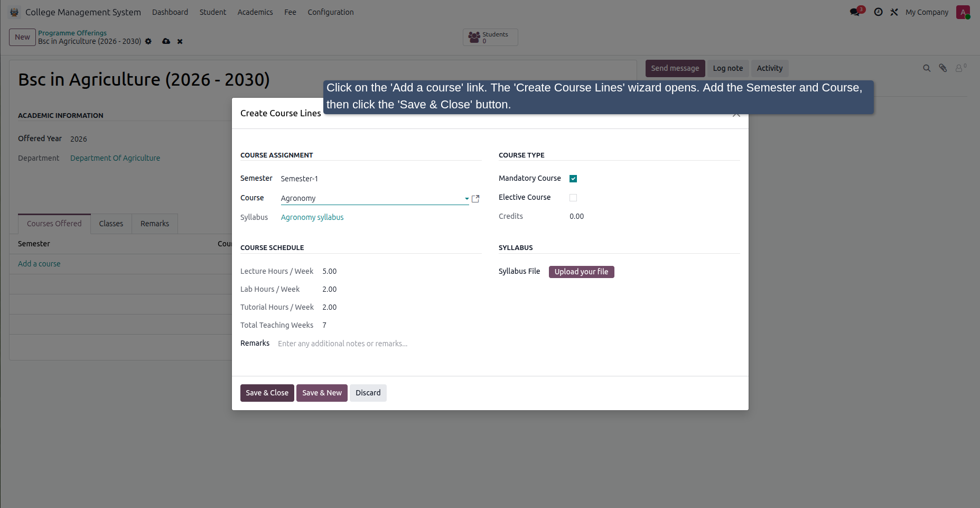Click the followers person icon
Screen dimensions: 980x508
point(960,68)
